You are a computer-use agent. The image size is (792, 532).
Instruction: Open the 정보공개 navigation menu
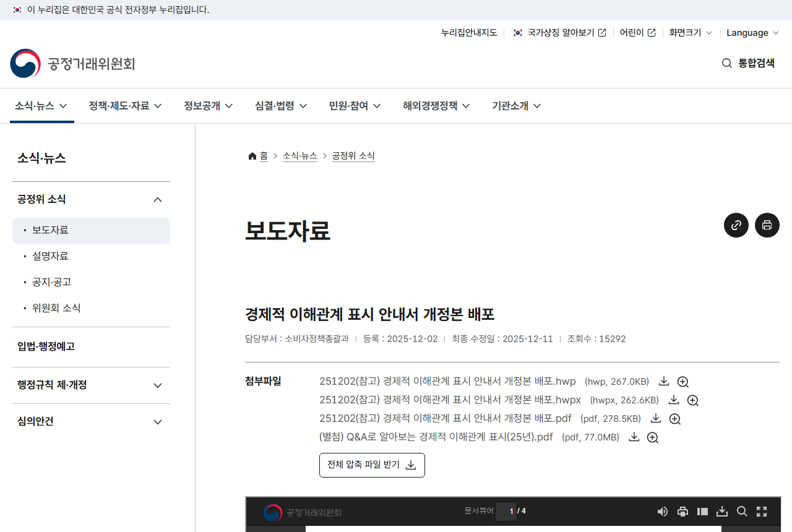click(x=209, y=106)
